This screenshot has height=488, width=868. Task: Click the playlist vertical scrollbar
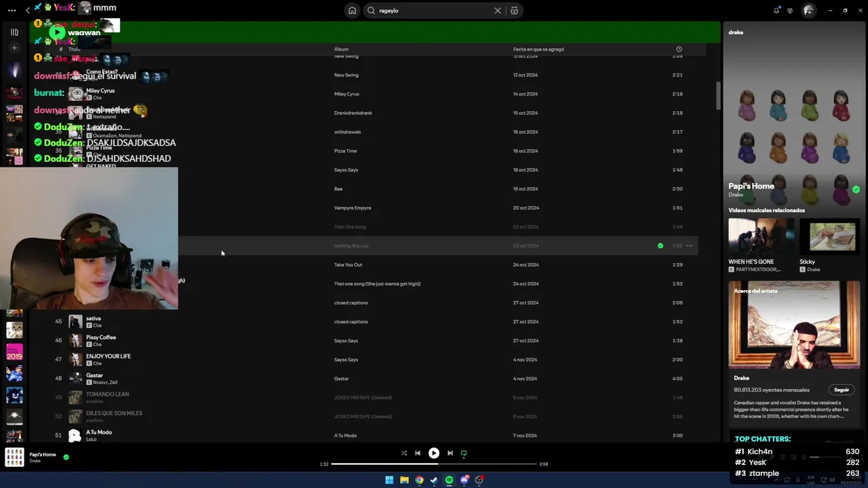click(718, 96)
